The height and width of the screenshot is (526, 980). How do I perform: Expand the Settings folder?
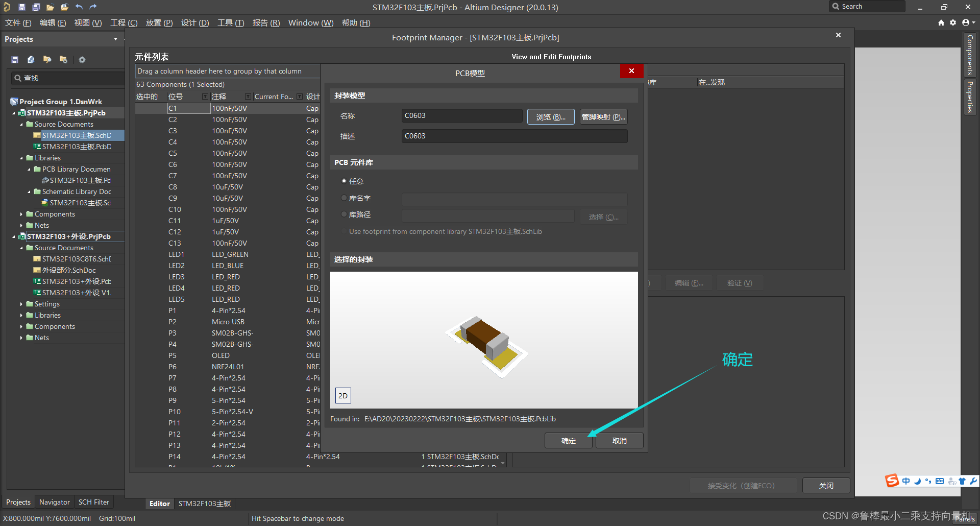tap(21, 304)
